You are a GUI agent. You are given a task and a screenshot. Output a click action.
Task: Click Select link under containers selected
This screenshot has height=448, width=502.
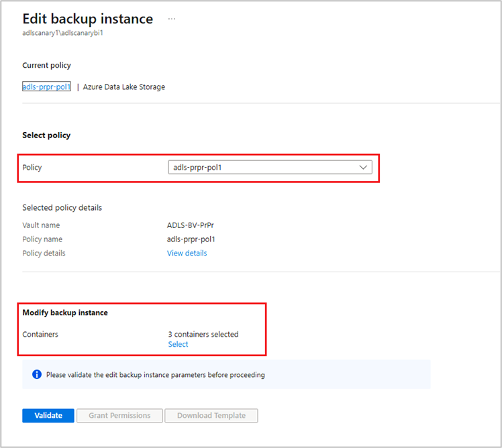(178, 344)
